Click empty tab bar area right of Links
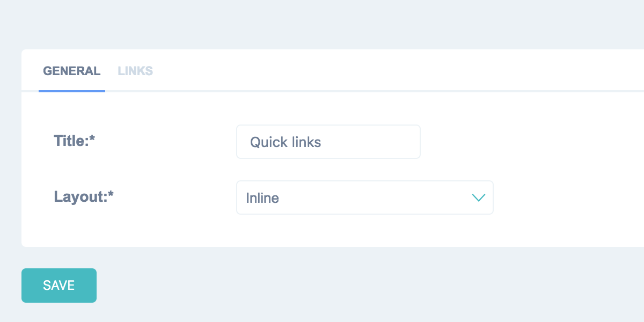 [376, 71]
